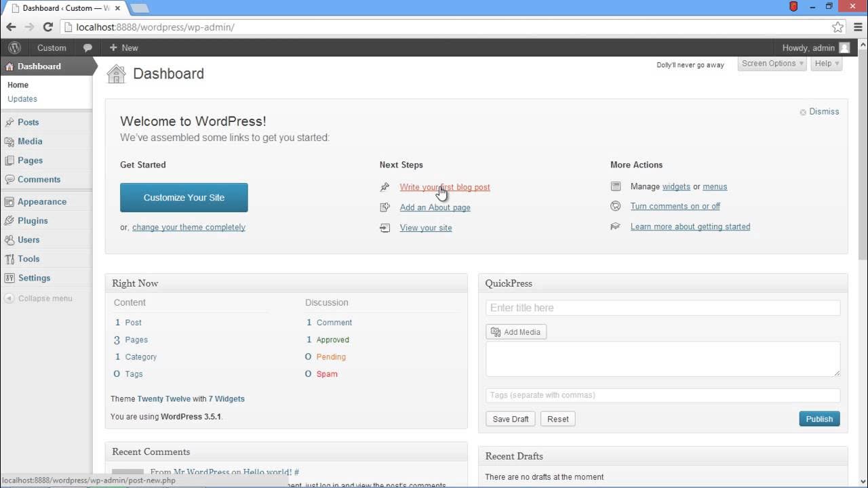Open the Howdy, admin account menu

click(x=816, y=48)
